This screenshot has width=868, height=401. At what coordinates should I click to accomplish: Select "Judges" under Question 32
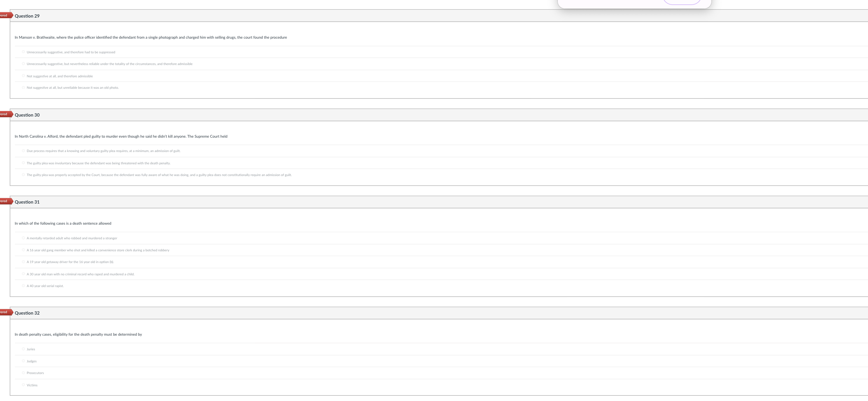click(23, 361)
